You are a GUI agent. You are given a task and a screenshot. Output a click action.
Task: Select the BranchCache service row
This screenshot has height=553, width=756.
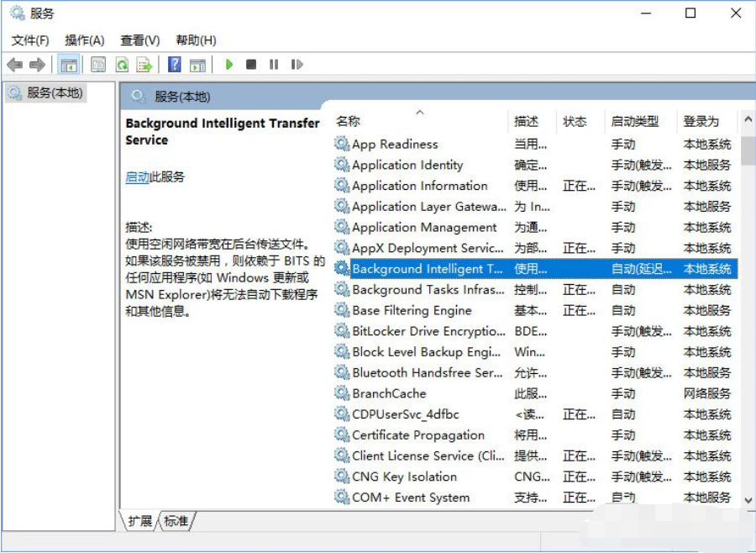point(389,393)
